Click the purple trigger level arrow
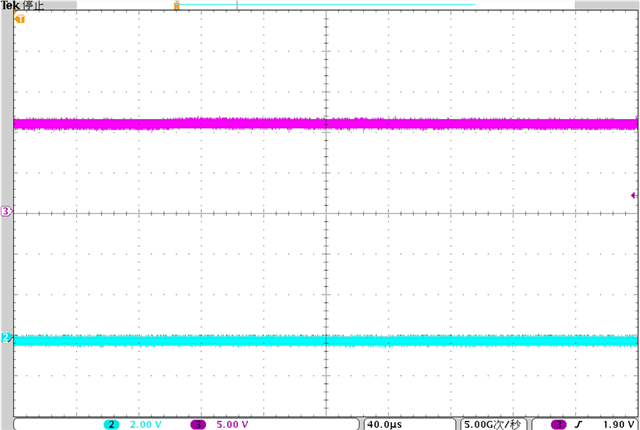 click(x=634, y=196)
